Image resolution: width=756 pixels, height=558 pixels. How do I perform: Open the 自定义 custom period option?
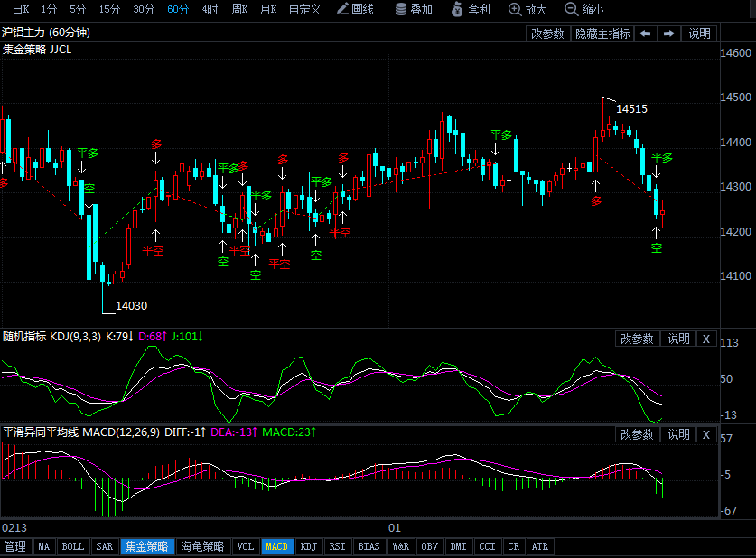304,9
